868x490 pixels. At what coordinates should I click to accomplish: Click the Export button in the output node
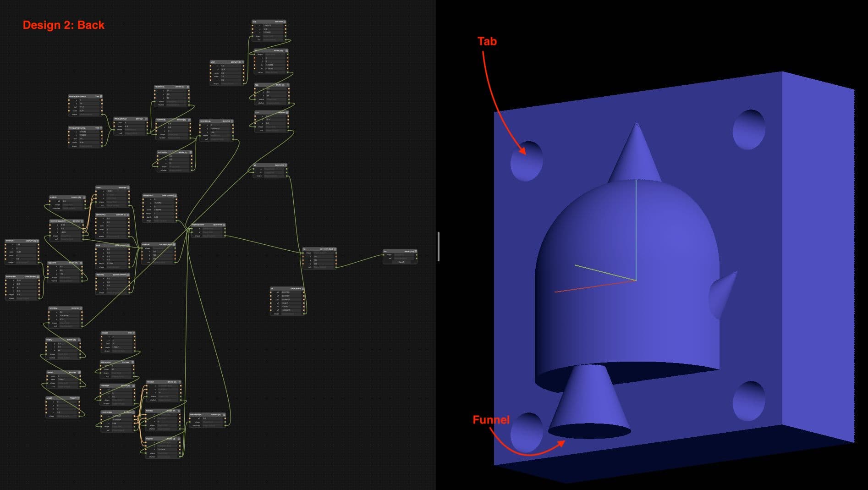pos(401,262)
